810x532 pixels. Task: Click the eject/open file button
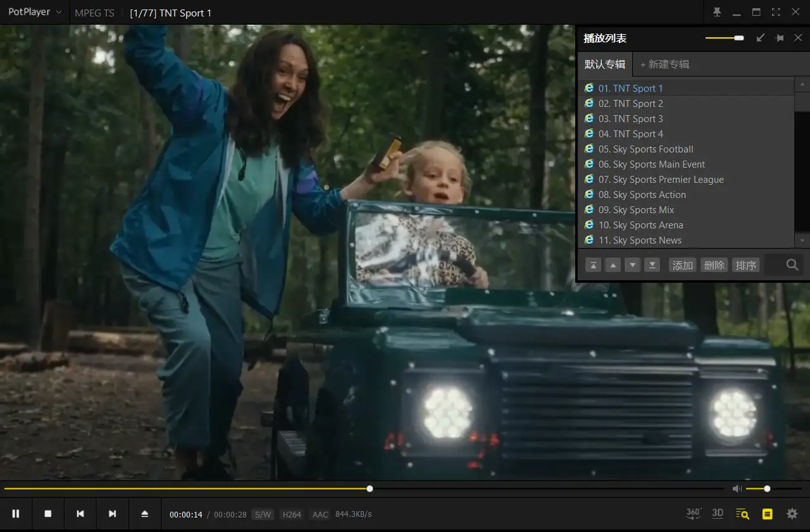(x=145, y=514)
